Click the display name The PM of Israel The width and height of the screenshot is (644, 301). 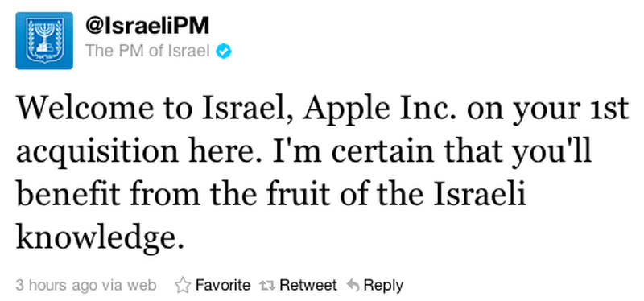tap(147, 52)
